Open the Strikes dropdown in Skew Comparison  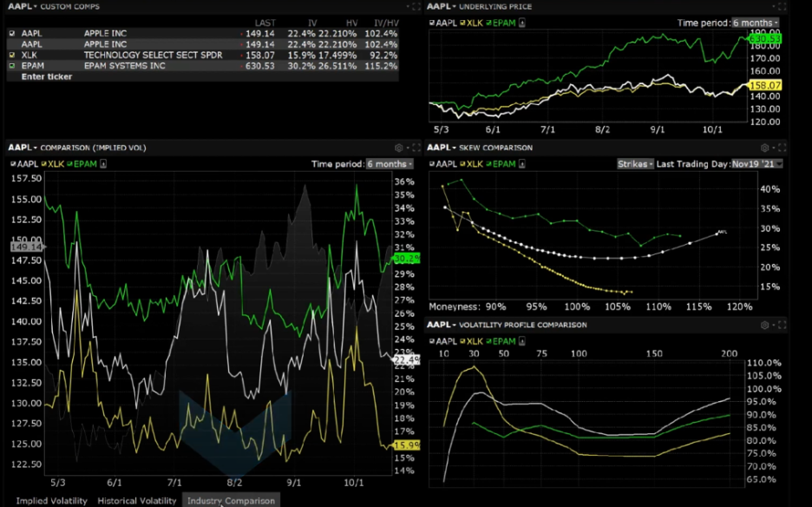point(635,164)
